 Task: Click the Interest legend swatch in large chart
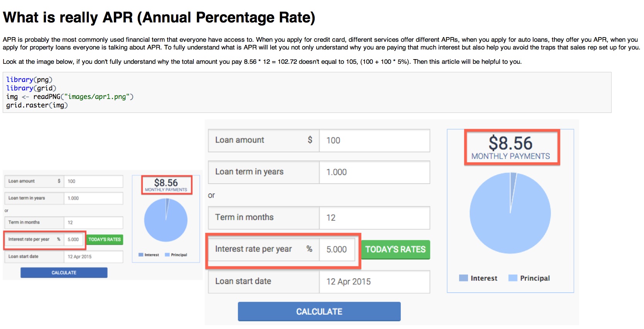click(463, 278)
